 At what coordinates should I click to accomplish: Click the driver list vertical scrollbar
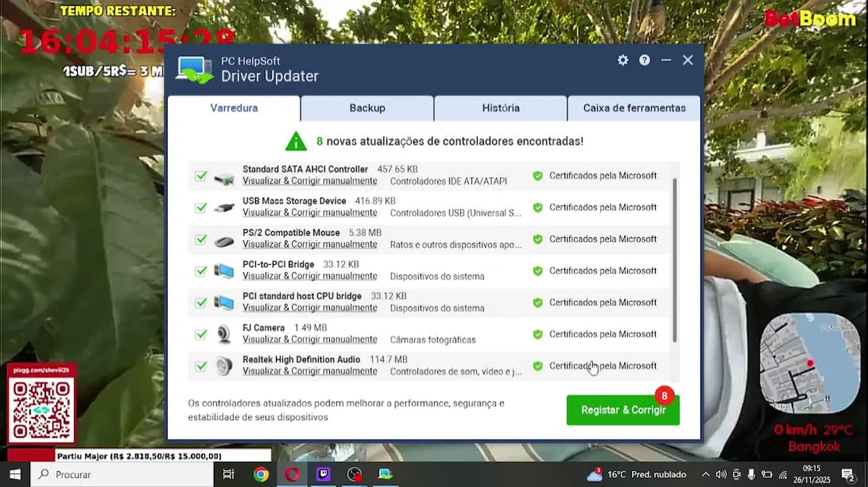[675, 260]
